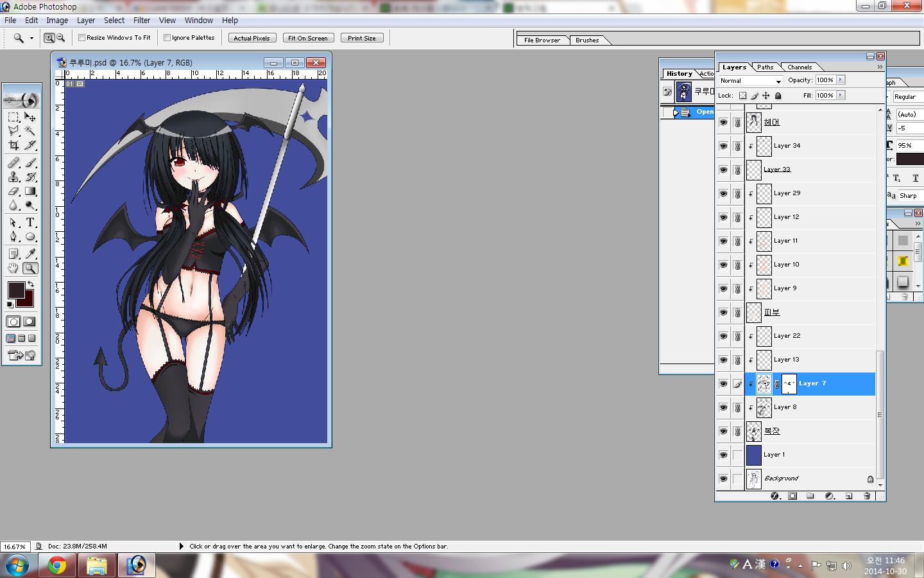The width and height of the screenshot is (924, 578).
Task: Switch to the Channels tab
Action: point(800,67)
